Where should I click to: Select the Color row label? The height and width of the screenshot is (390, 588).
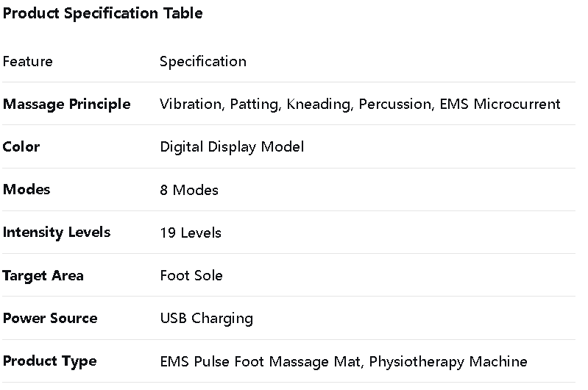21,146
